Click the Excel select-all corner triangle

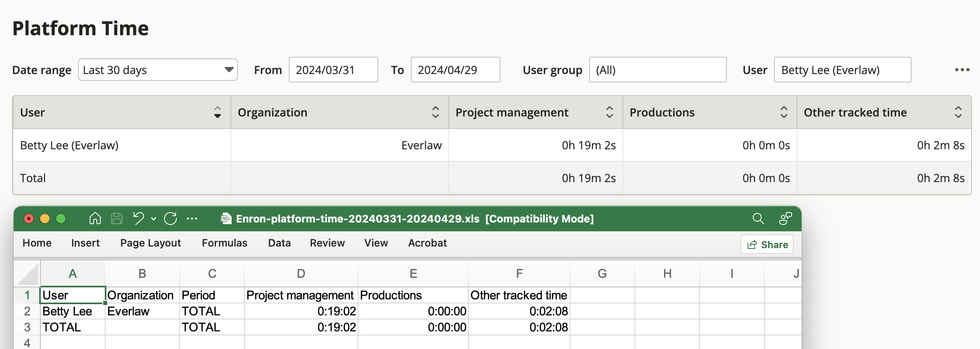27,273
